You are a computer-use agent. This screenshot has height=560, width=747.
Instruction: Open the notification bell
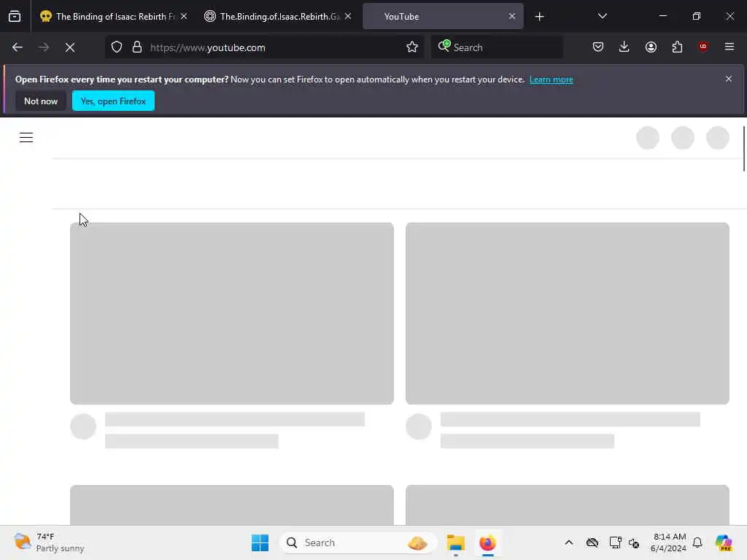[x=697, y=542]
